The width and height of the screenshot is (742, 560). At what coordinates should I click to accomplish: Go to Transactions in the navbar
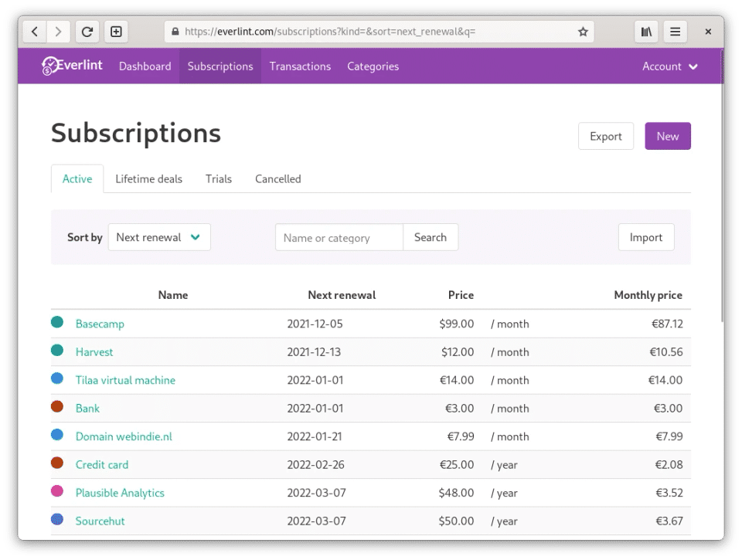(300, 66)
